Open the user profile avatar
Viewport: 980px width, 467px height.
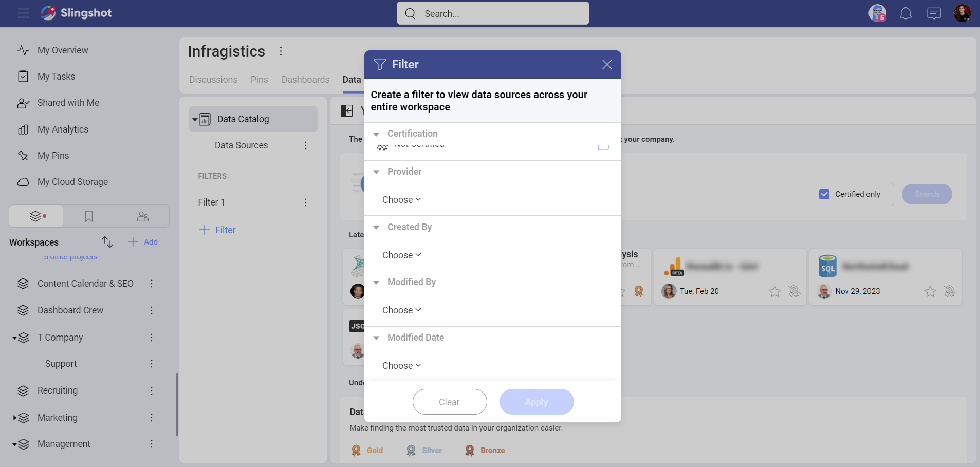pyautogui.click(x=962, y=13)
